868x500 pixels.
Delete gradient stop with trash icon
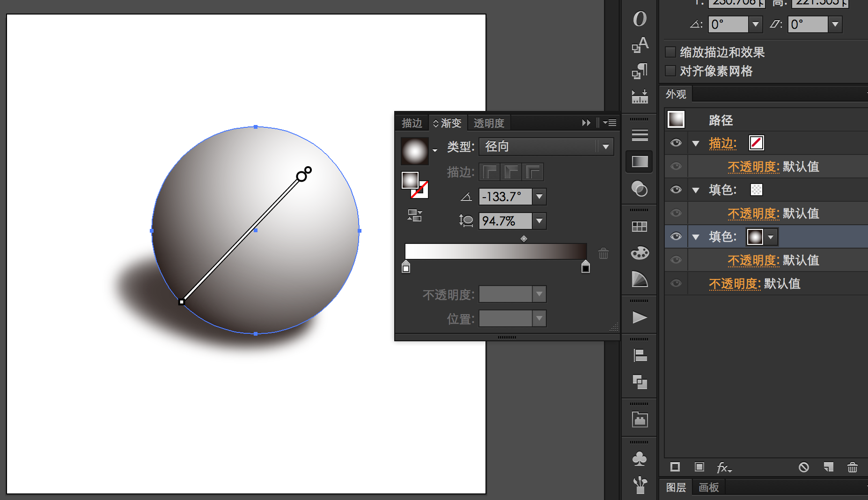(x=603, y=253)
